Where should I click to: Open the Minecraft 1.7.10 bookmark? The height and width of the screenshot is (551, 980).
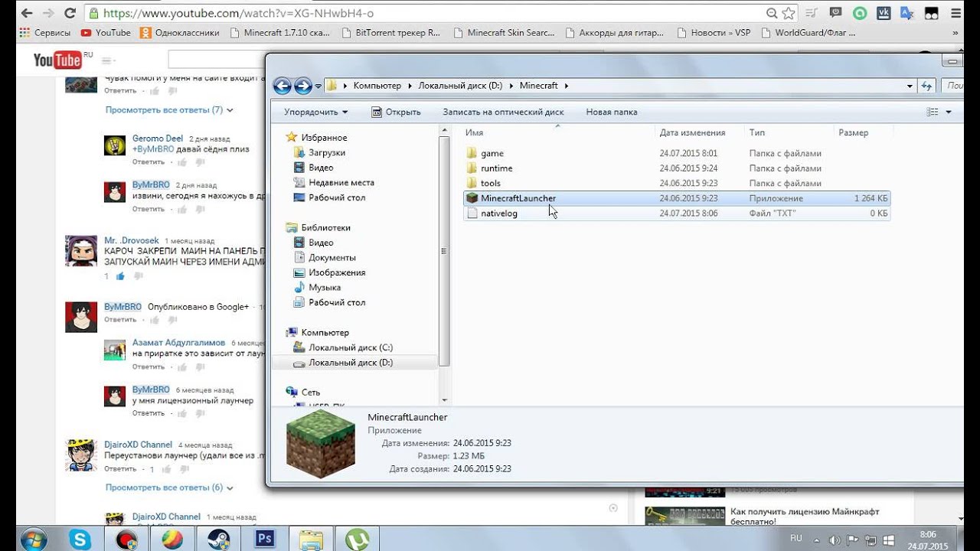click(279, 33)
